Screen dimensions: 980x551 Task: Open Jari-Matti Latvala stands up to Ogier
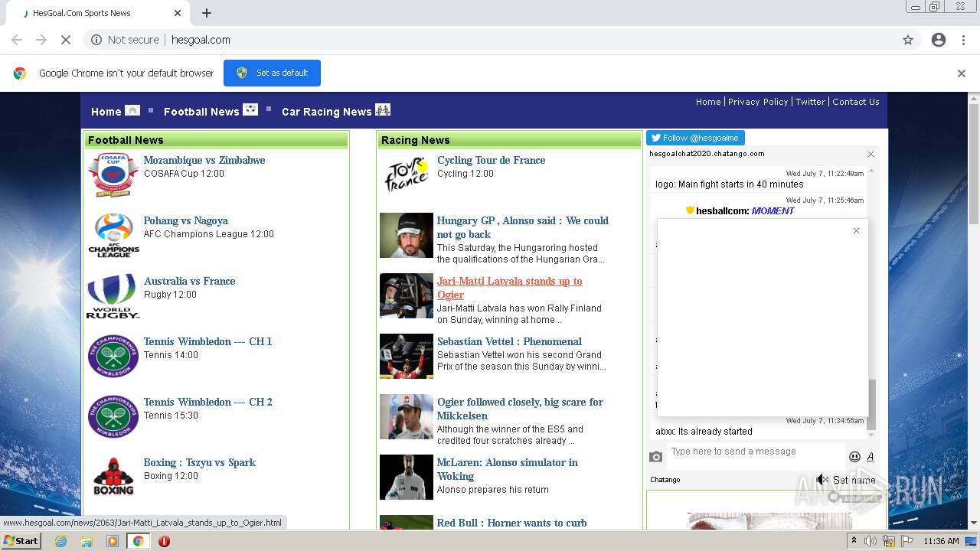click(509, 288)
